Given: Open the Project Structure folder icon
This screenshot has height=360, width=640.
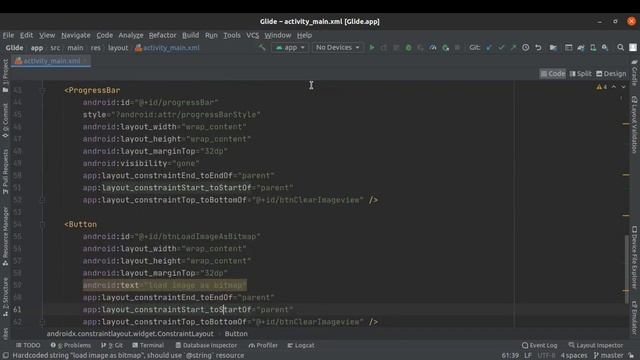Looking at the screenshot, I should (x=553, y=48).
